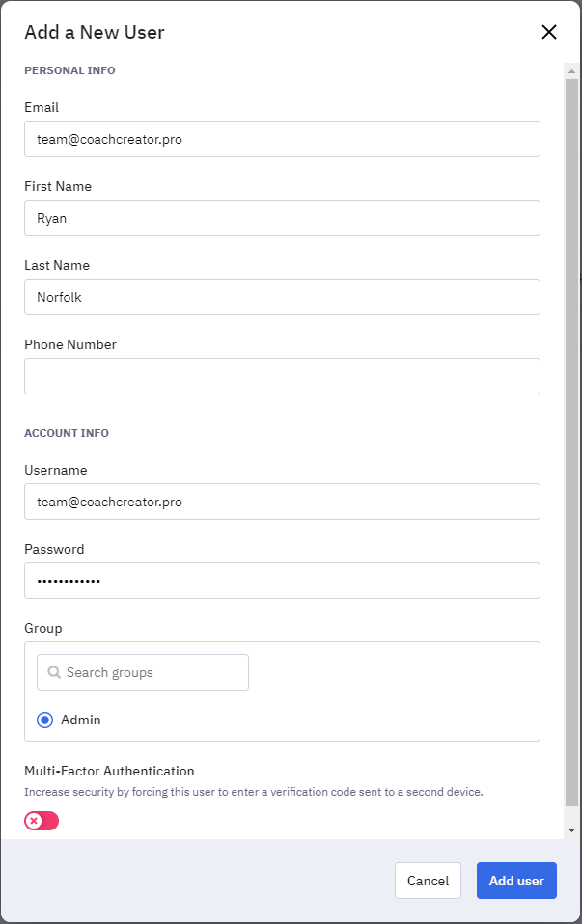Click the Last Name field containing Norfolk
582x924 pixels.
[x=282, y=297]
